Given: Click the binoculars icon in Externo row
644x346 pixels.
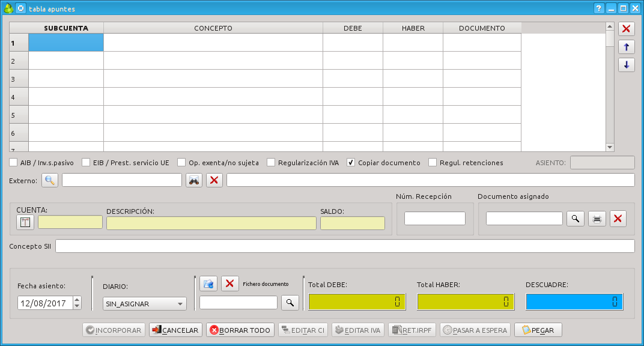Looking at the screenshot, I should click(194, 180).
